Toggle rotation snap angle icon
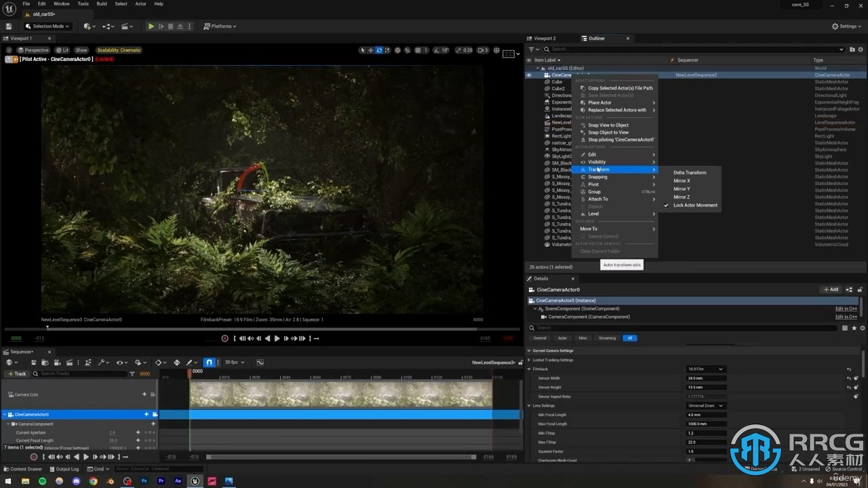The image size is (868, 488). point(437,50)
